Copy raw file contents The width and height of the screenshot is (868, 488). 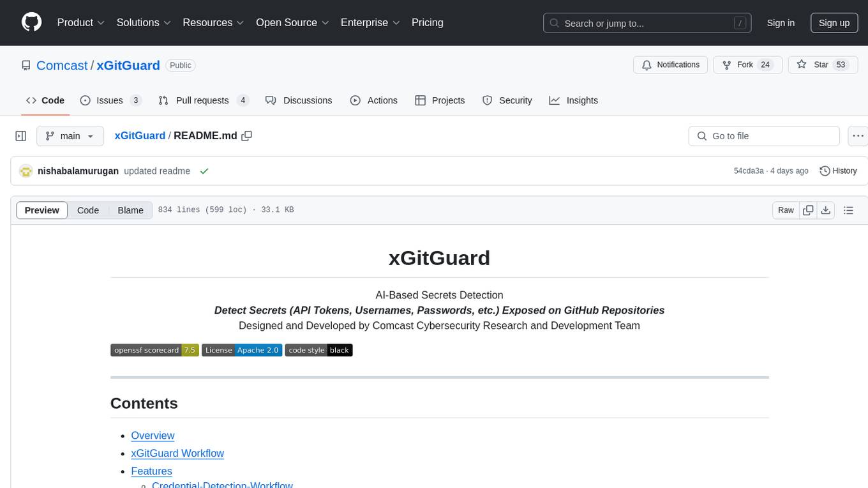click(808, 210)
